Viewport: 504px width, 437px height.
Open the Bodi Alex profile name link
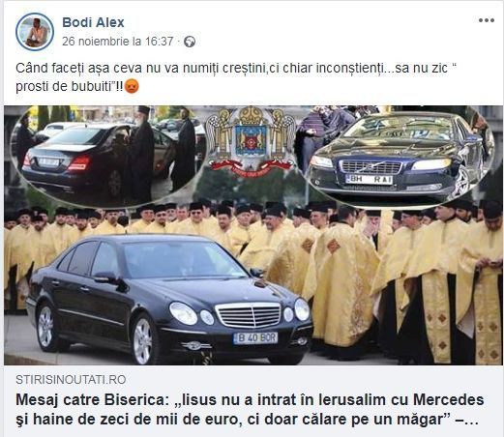click(x=93, y=22)
